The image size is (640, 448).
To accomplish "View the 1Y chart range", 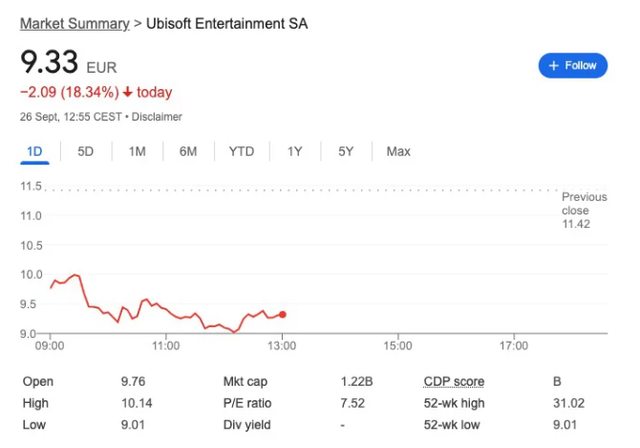I will pos(295,152).
